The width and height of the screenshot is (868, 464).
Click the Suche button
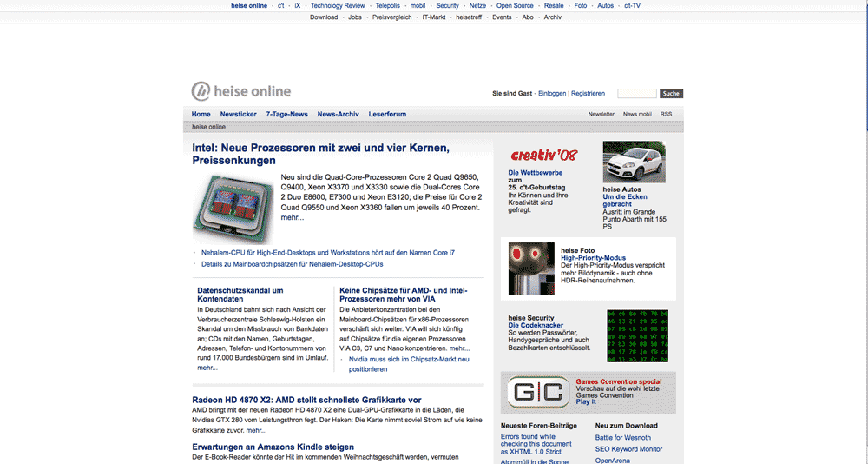click(671, 94)
